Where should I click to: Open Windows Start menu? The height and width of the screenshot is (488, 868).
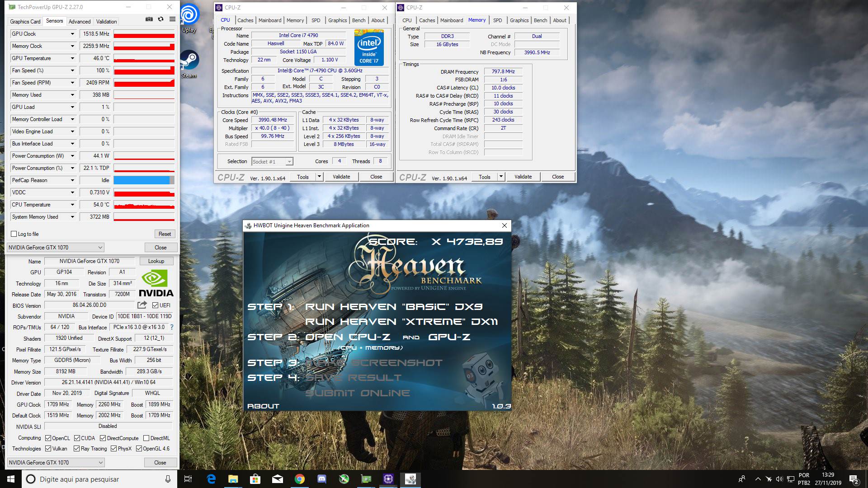(x=11, y=479)
